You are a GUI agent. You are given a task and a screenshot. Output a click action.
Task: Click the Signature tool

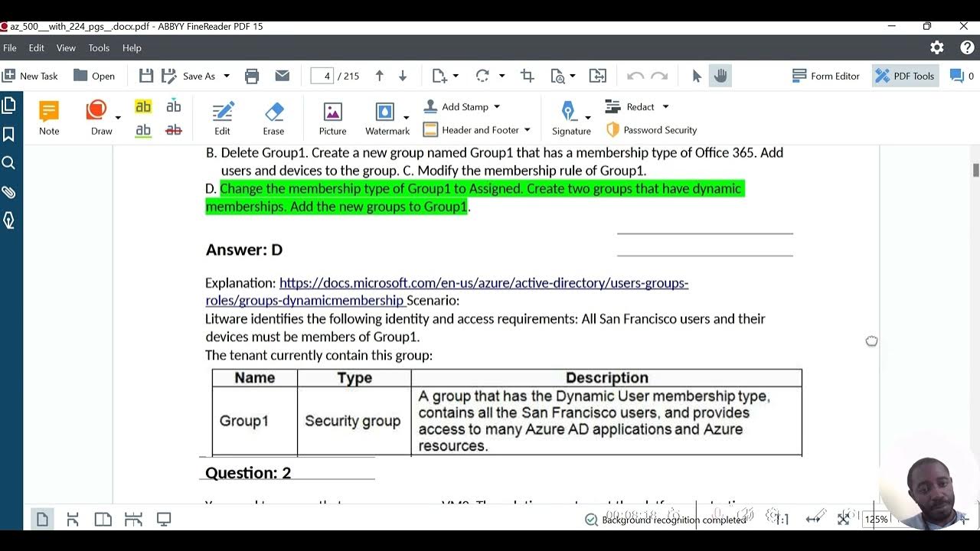[570, 118]
